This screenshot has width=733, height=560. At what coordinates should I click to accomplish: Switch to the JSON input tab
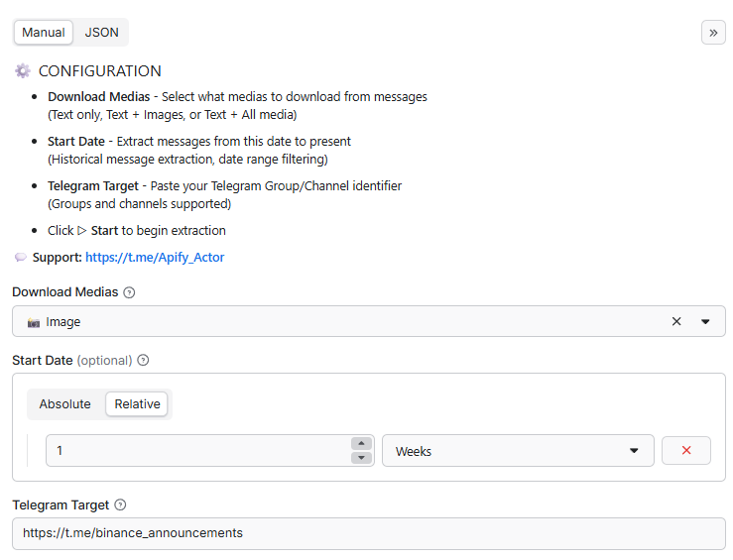click(101, 33)
